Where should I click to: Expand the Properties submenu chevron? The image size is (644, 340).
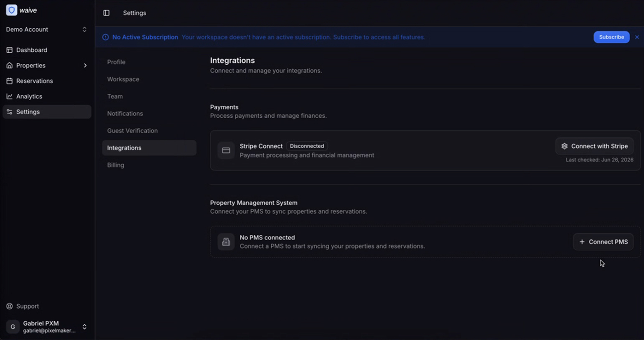click(85, 66)
